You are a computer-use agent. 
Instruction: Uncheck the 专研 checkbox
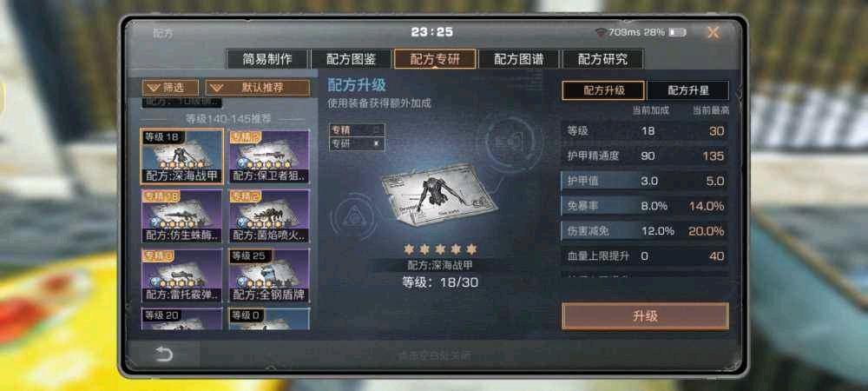pyautogui.click(x=377, y=144)
